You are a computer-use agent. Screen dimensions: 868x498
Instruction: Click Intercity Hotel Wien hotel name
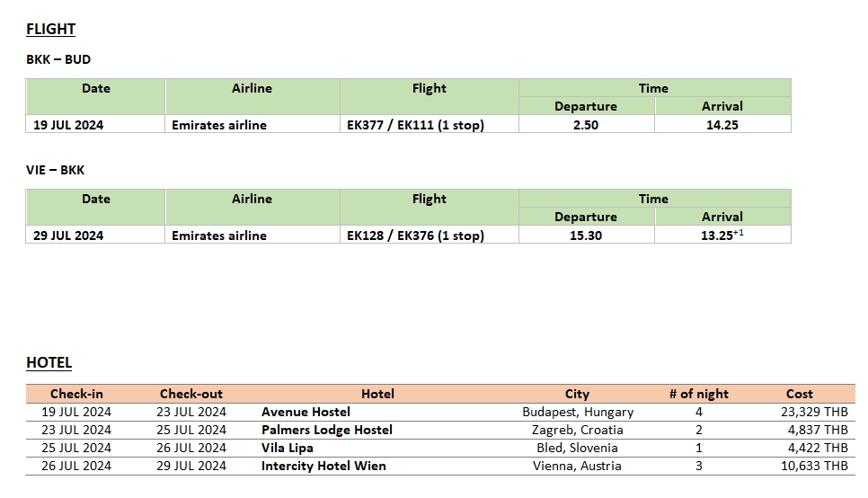(323, 466)
